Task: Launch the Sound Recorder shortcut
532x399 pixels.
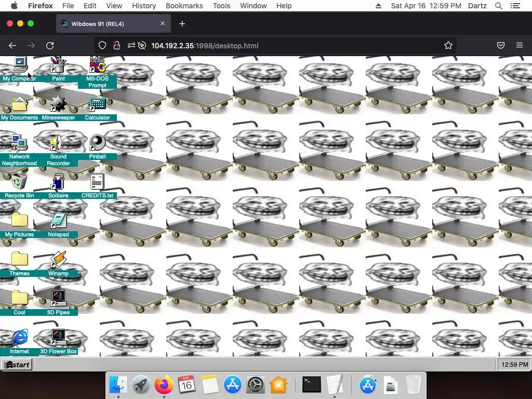Action: coord(58,143)
